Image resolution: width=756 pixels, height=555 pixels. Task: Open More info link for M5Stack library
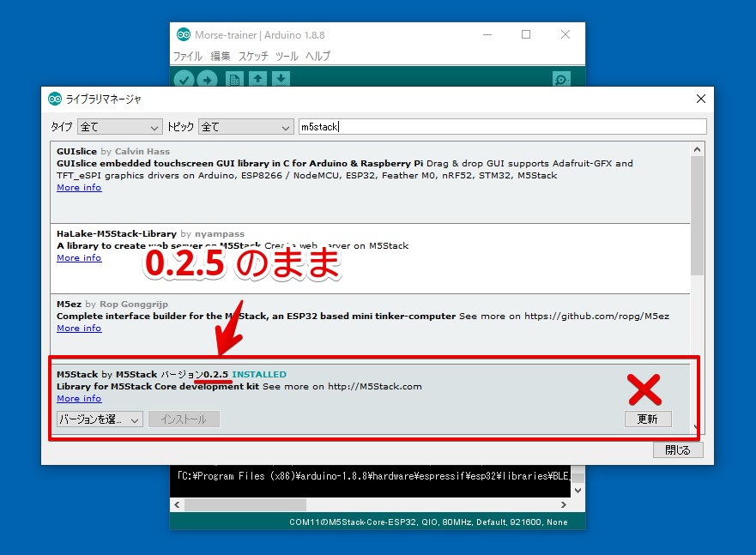(79, 398)
